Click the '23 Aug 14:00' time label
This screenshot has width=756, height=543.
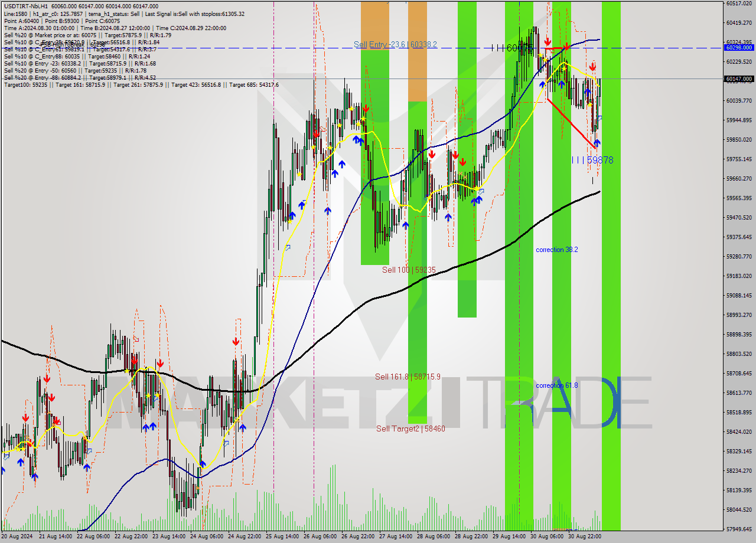[x=170, y=536]
